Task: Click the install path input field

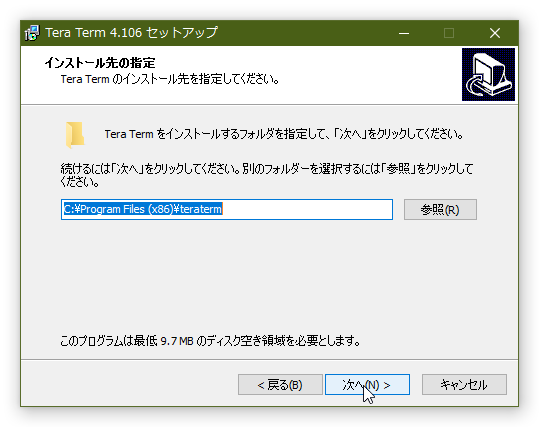Action: pos(227,209)
